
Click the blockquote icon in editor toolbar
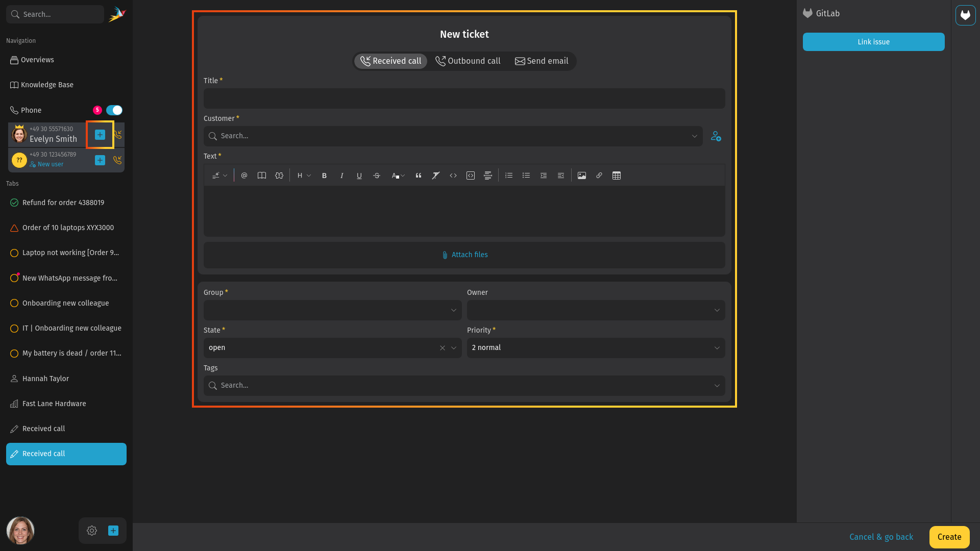pyautogui.click(x=419, y=176)
